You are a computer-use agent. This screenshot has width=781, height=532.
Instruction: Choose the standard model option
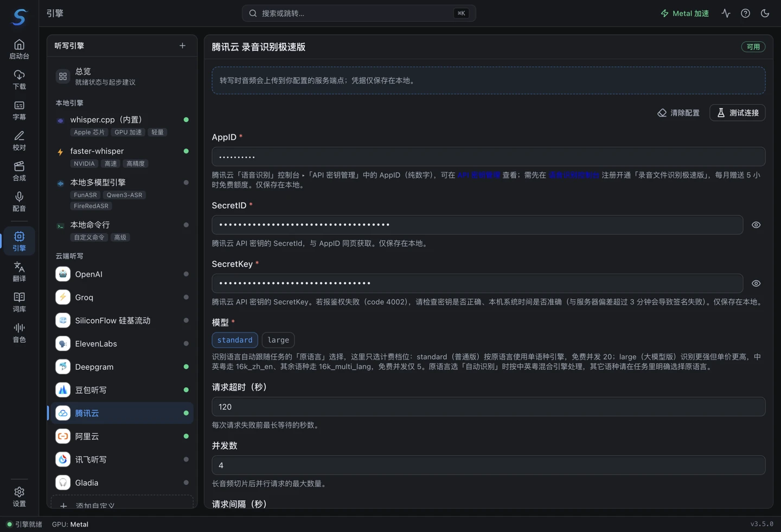[235, 340]
